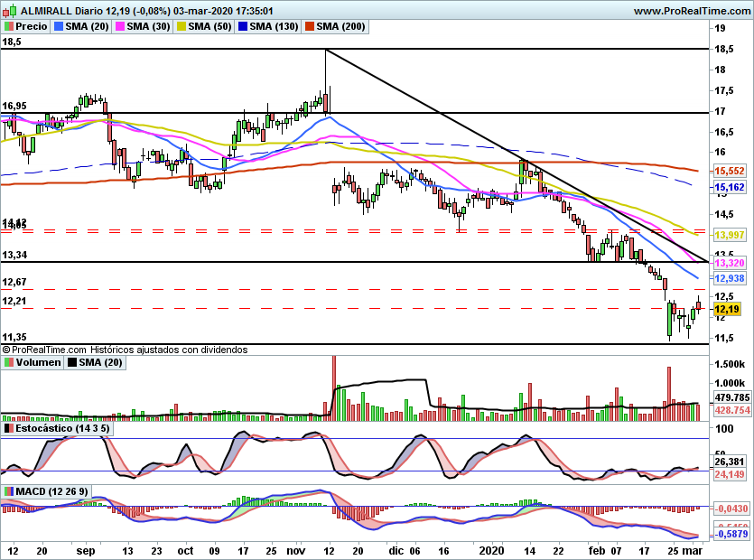Click the 11,35 support line label
The height and width of the screenshot is (560, 754).
[x=14, y=337]
